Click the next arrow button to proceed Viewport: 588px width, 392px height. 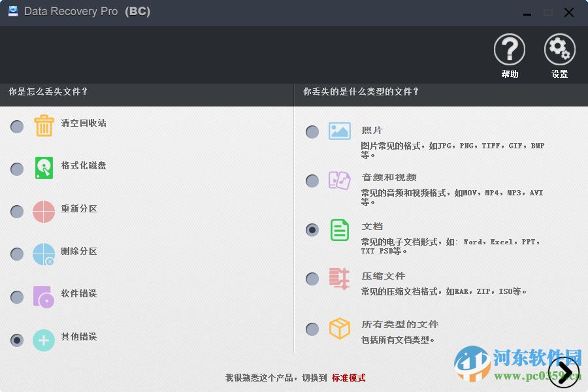coord(563,371)
